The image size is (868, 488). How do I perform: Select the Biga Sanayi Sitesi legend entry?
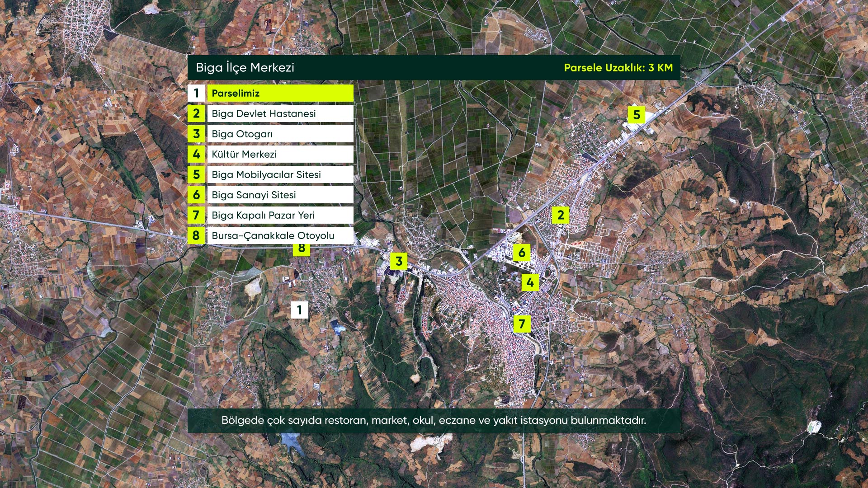pyautogui.click(x=280, y=195)
